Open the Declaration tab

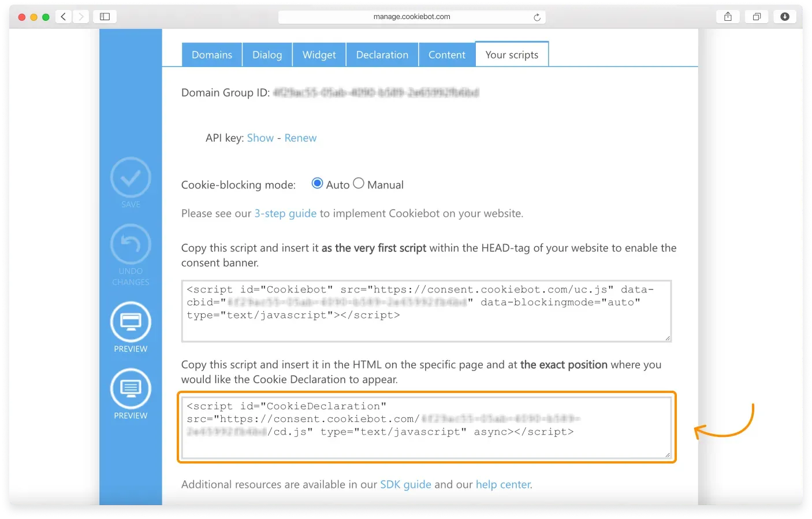[382, 55]
